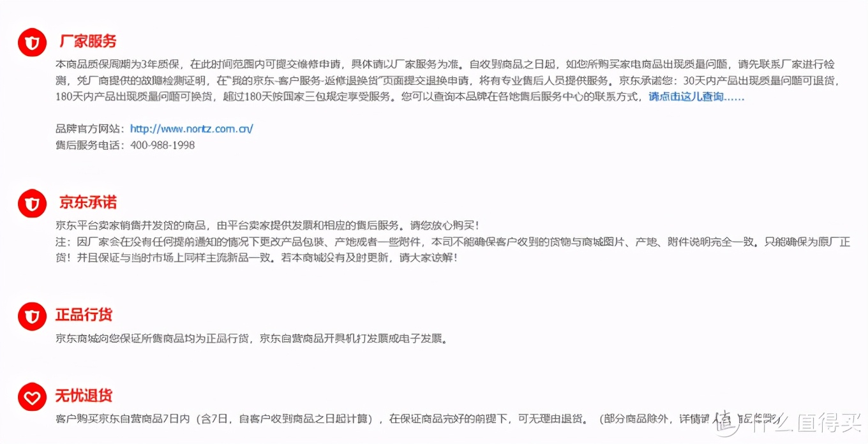Open the www.noritz.com.cn official website link
Image resolution: width=868 pixels, height=444 pixels.
[191, 129]
